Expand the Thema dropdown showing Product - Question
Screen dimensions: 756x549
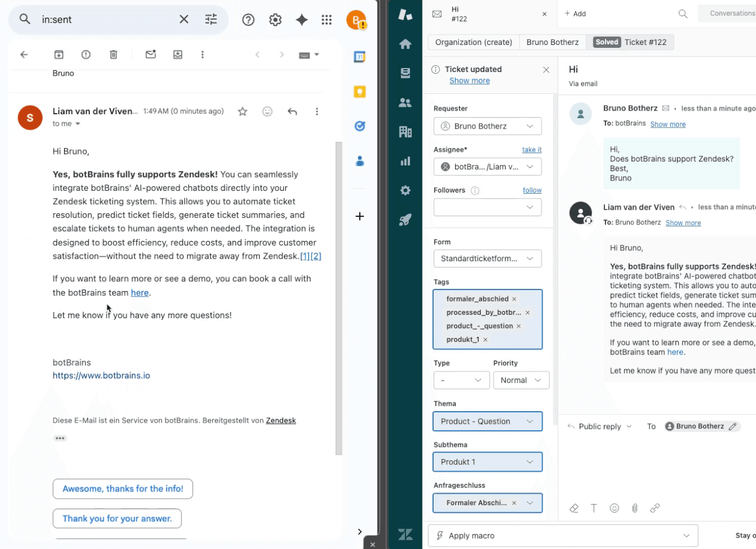tap(487, 421)
